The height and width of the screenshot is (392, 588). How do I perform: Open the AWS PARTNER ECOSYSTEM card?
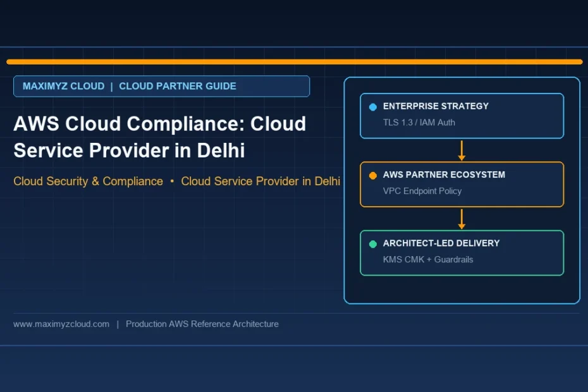462,184
